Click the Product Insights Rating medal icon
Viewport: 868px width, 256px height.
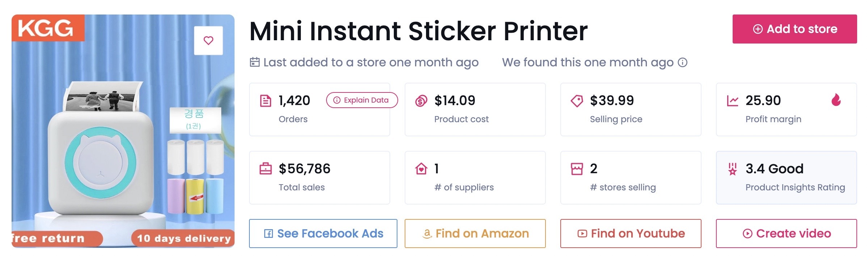tap(733, 169)
